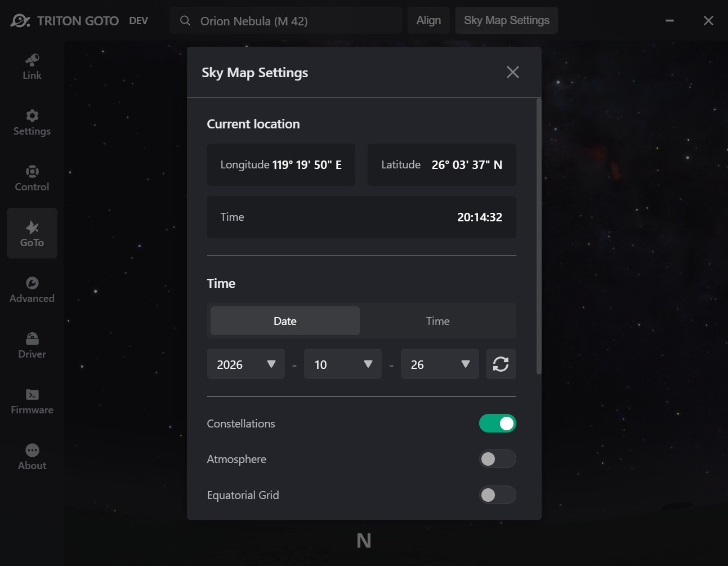The width and height of the screenshot is (728, 566).
Task: Click the search magnifier icon
Action: coord(185,21)
